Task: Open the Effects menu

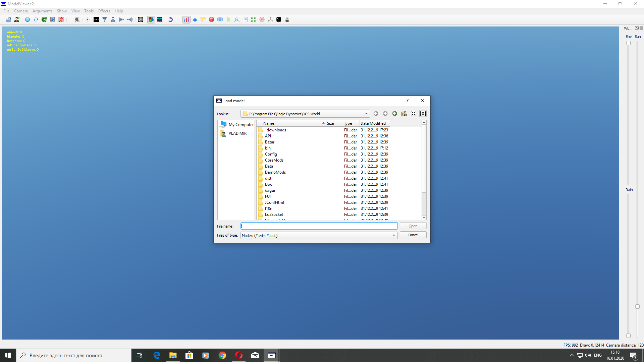Action: pyautogui.click(x=104, y=11)
